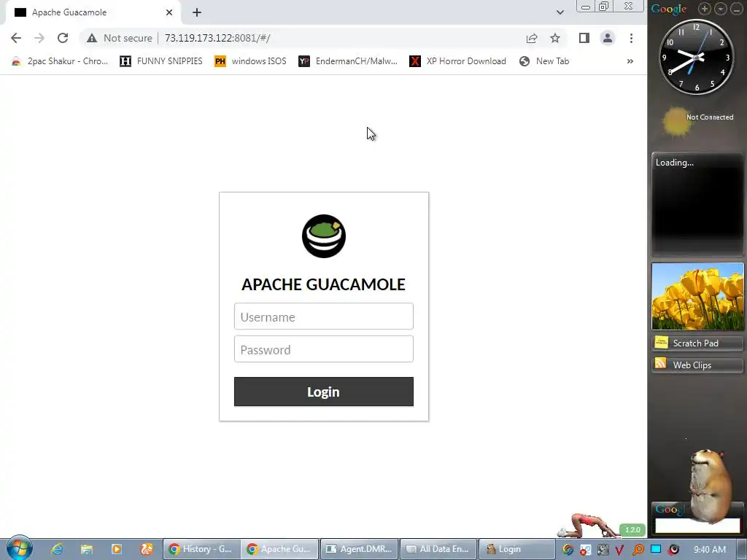Share this page via share icon

[x=532, y=38]
